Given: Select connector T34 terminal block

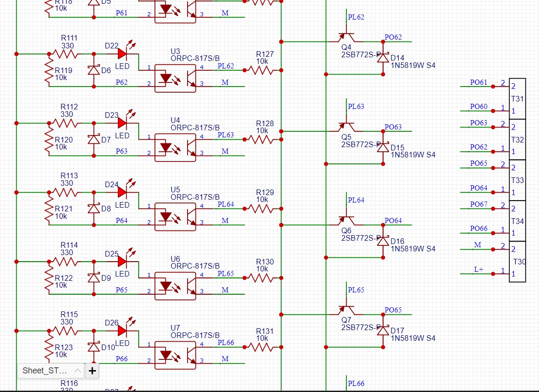Looking at the screenshot, I should tap(517, 221).
